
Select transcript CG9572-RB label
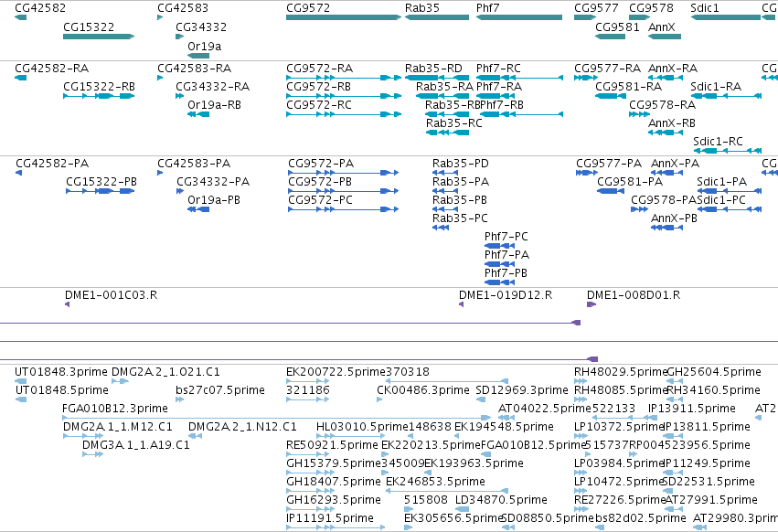(x=318, y=86)
